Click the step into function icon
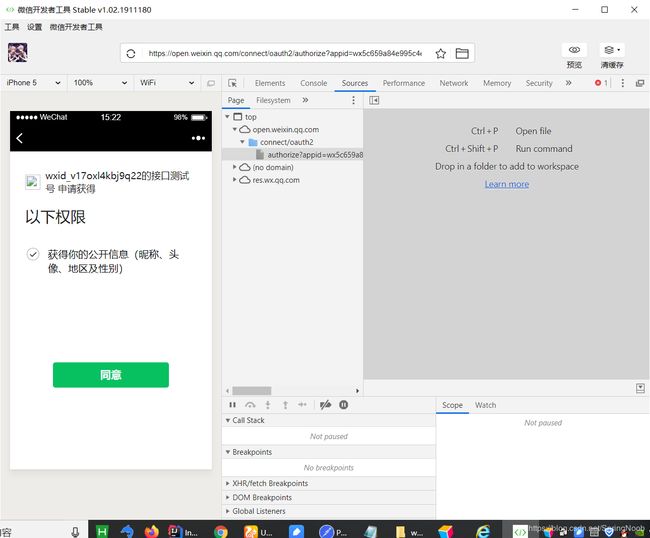Image resolution: width=650 pixels, height=538 pixels. click(x=268, y=405)
